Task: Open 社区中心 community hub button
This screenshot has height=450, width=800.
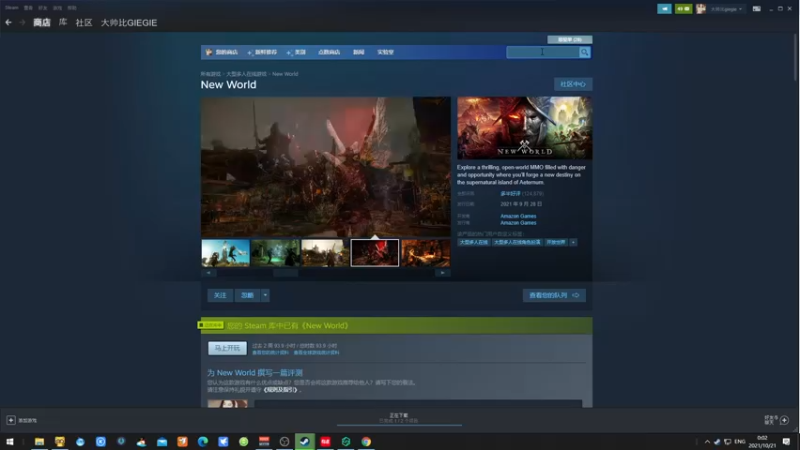Action: 573,84
